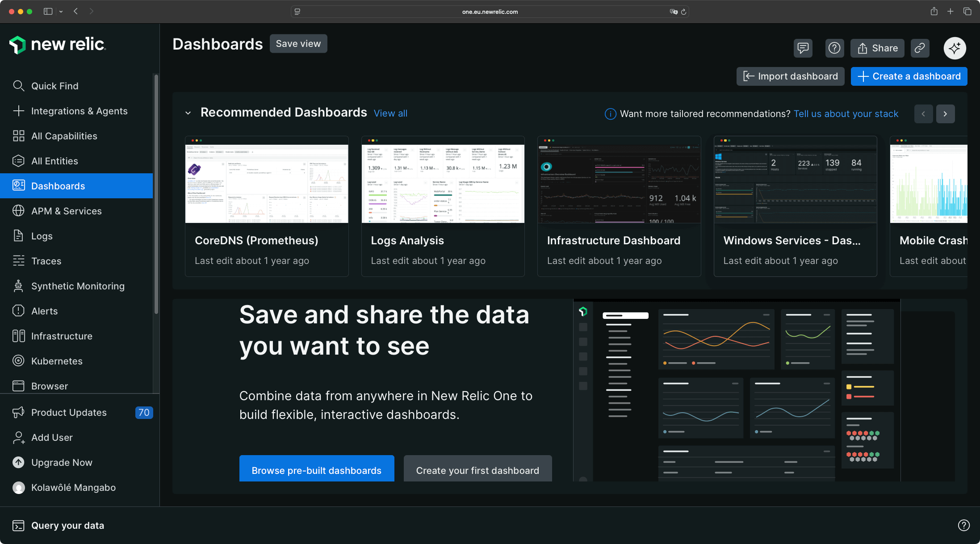This screenshot has height=544, width=980.
Task: Open the New Relic AI assistant
Action: (x=955, y=48)
